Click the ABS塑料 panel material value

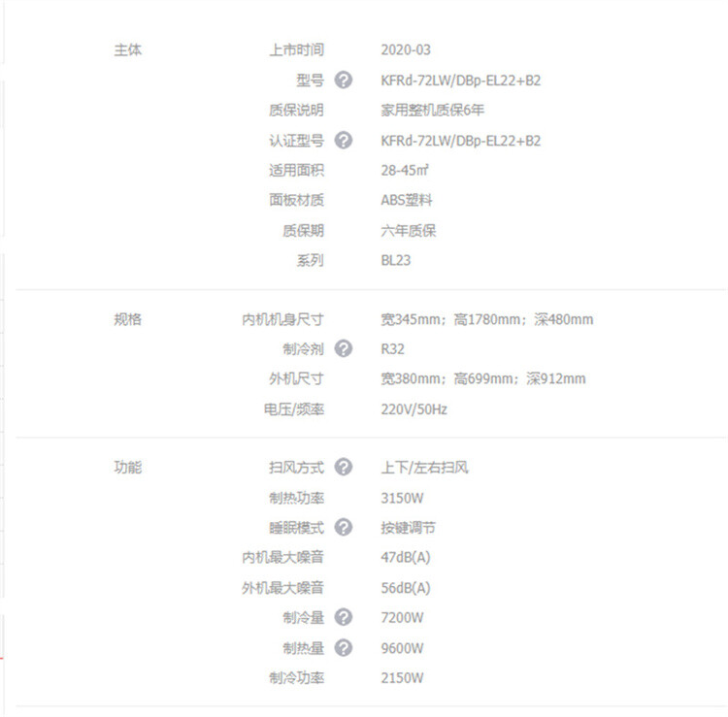(x=407, y=200)
